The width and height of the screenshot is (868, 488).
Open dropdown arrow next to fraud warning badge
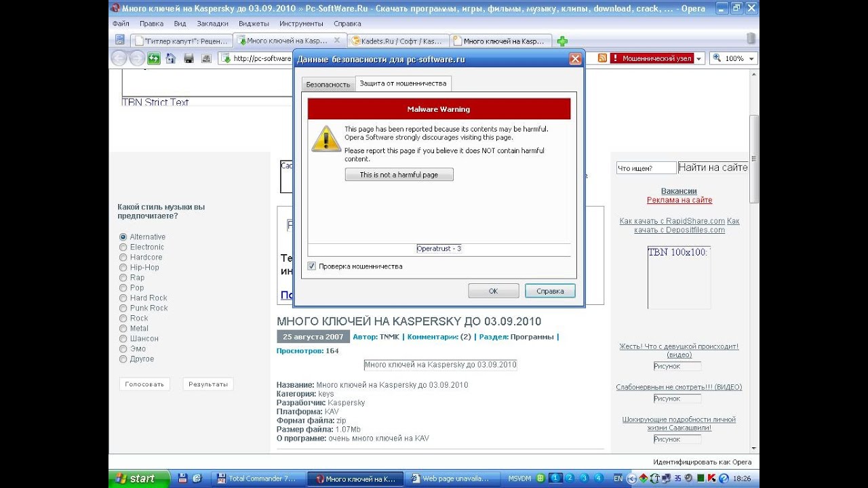click(x=699, y=59)
